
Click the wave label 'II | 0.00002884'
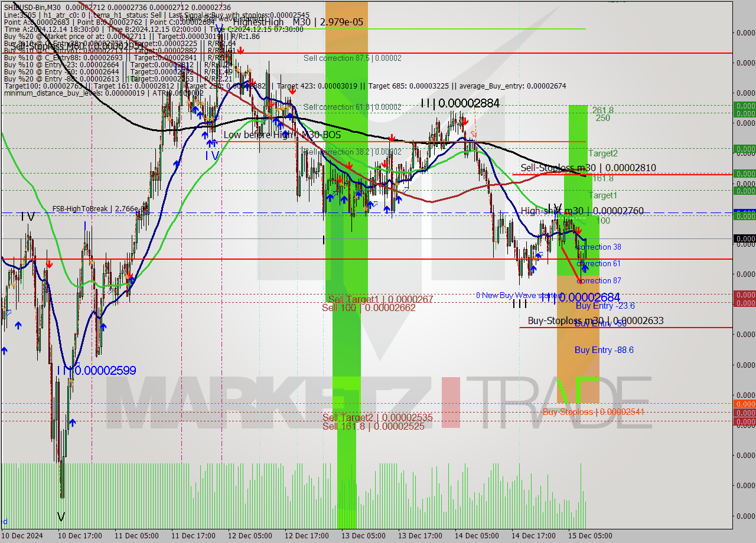pyautogui.click(x=460, y=103)
